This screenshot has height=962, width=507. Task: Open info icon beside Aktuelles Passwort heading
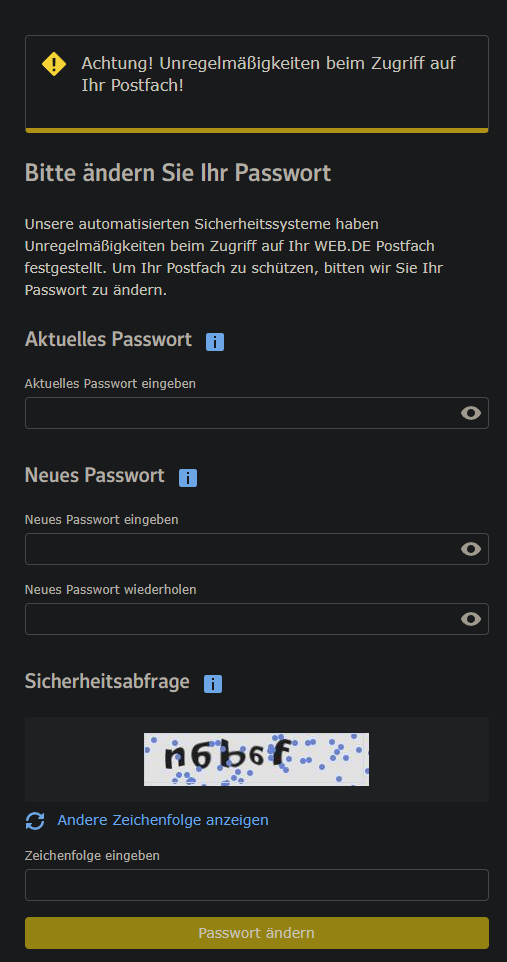(215, 342)
